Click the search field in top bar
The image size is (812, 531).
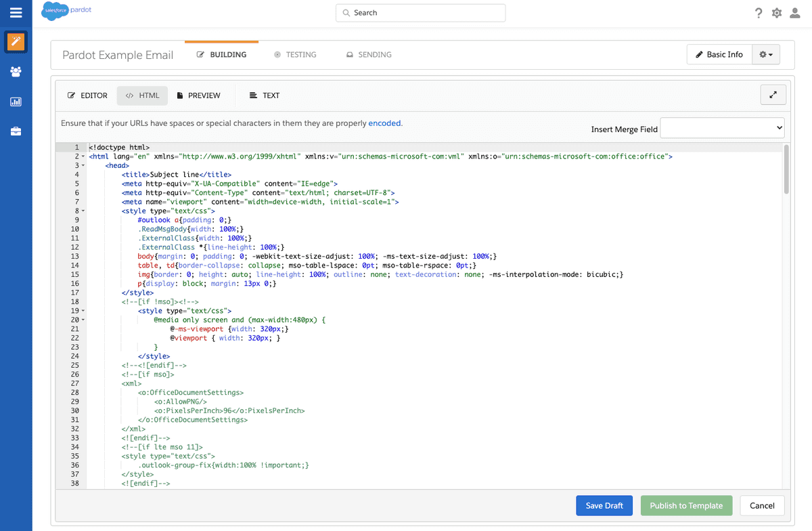421,13
